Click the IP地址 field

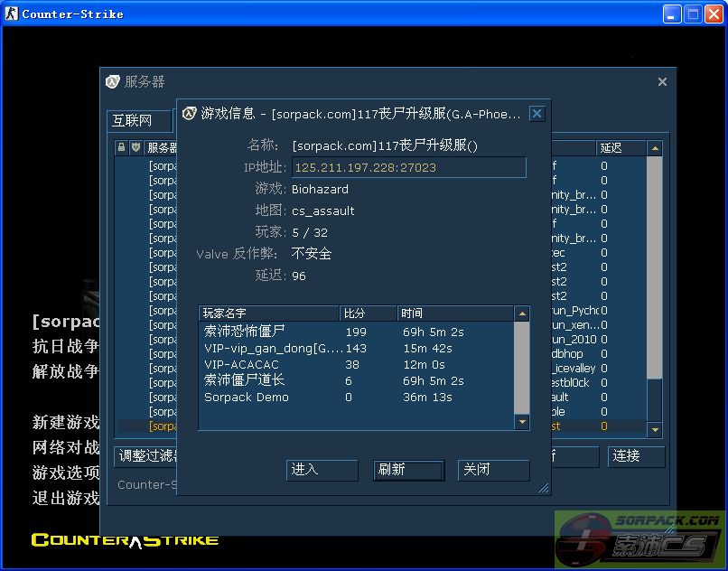coord(408,167)
